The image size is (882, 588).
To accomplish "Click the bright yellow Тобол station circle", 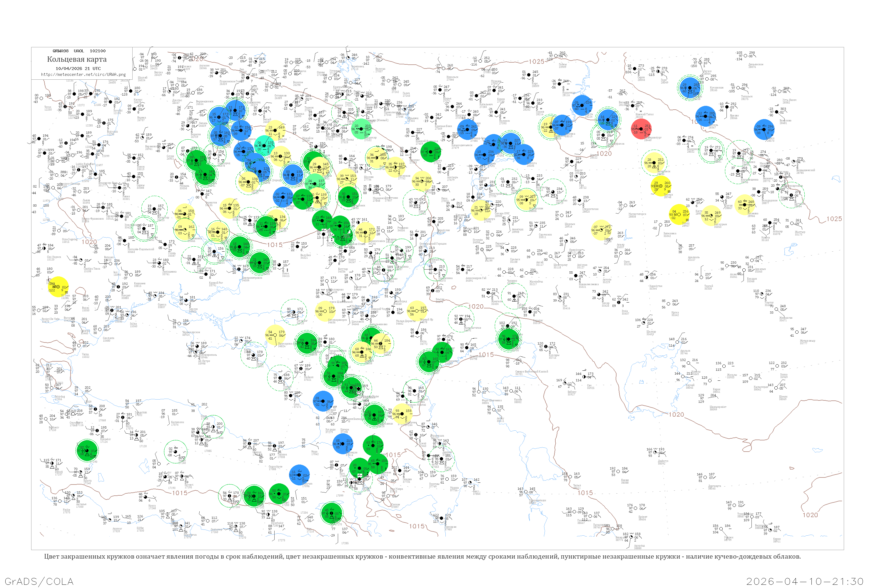I will 679,214.
